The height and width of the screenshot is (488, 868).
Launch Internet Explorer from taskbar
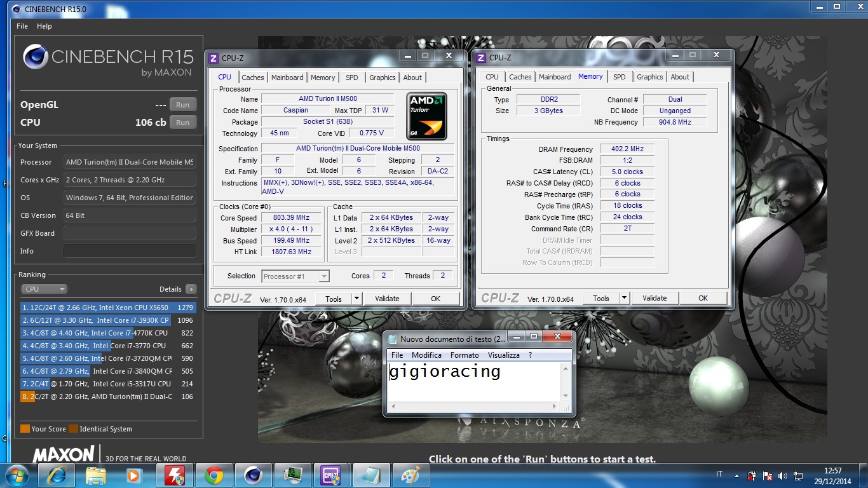pos(57,475)
